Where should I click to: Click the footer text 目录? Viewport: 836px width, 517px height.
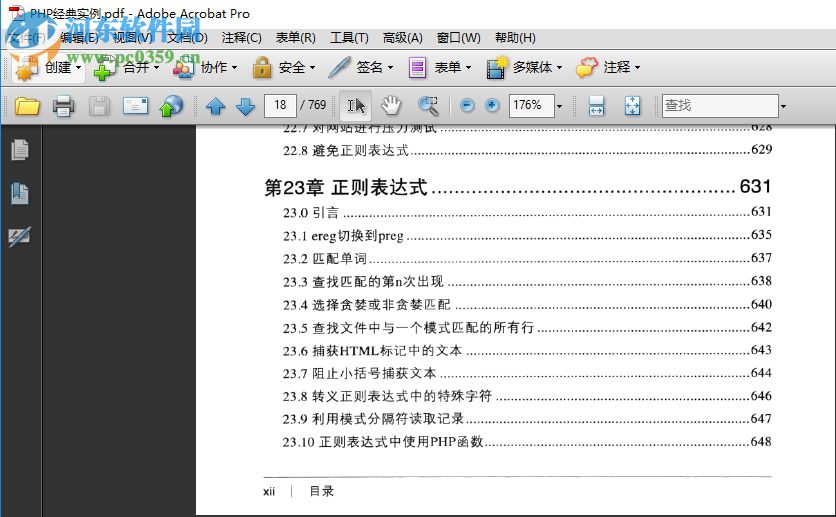(x=321, y=491)
